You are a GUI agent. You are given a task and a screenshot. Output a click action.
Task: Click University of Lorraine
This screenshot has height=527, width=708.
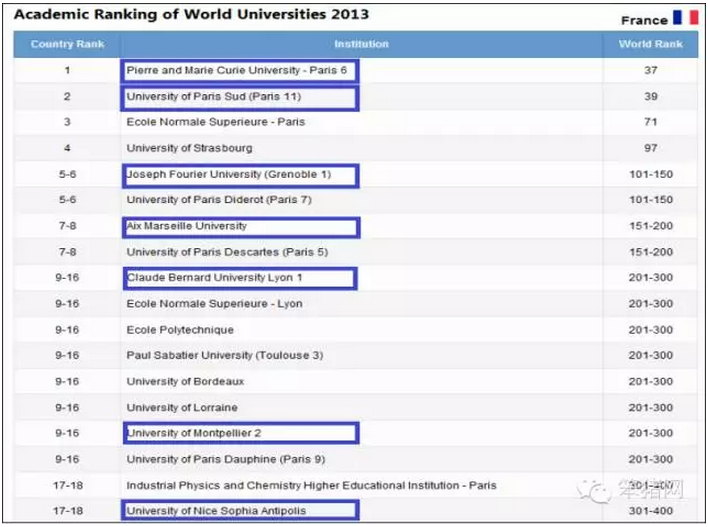click(x=182, y=407)
